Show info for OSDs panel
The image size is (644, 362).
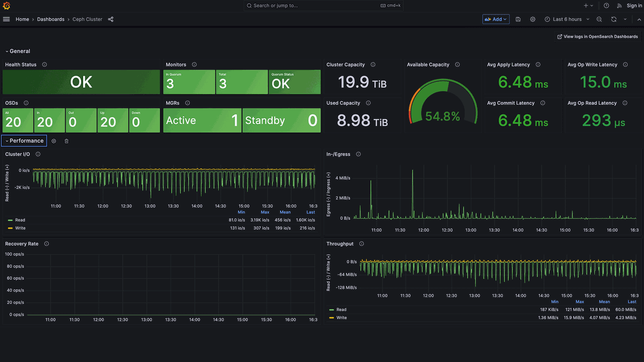[x=26, y=103]
